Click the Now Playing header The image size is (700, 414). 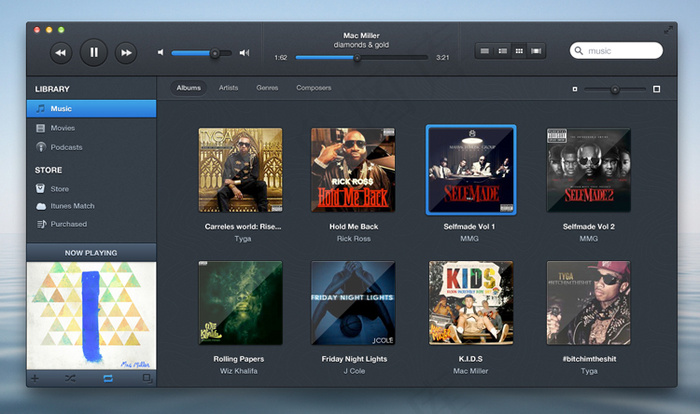(x=92, y=253)
